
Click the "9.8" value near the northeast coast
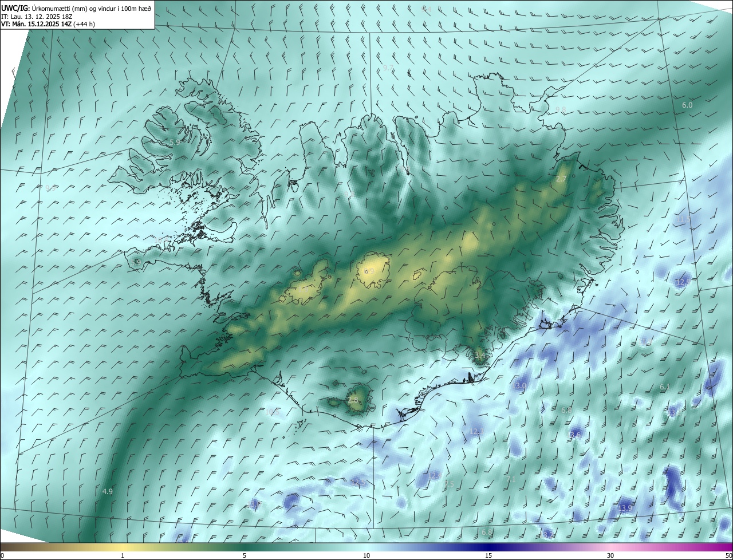tap(561, 109)
